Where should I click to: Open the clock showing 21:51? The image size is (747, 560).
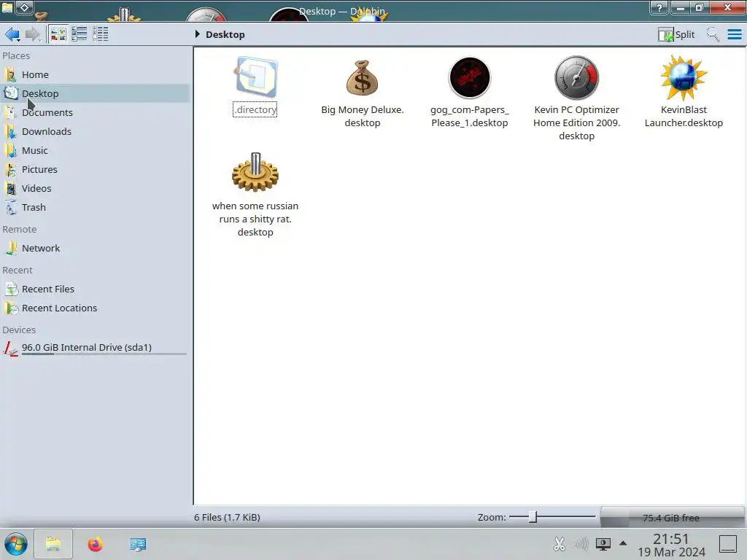click(x=671, y=545)
